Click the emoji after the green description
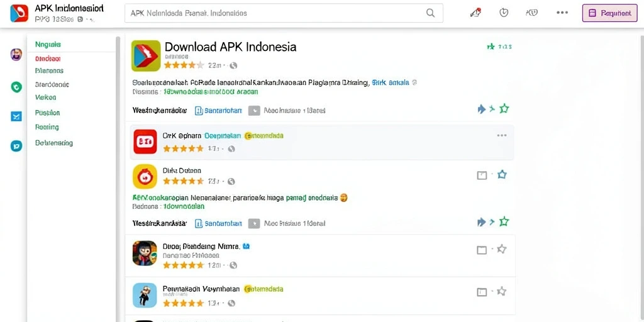 [344, 198]
